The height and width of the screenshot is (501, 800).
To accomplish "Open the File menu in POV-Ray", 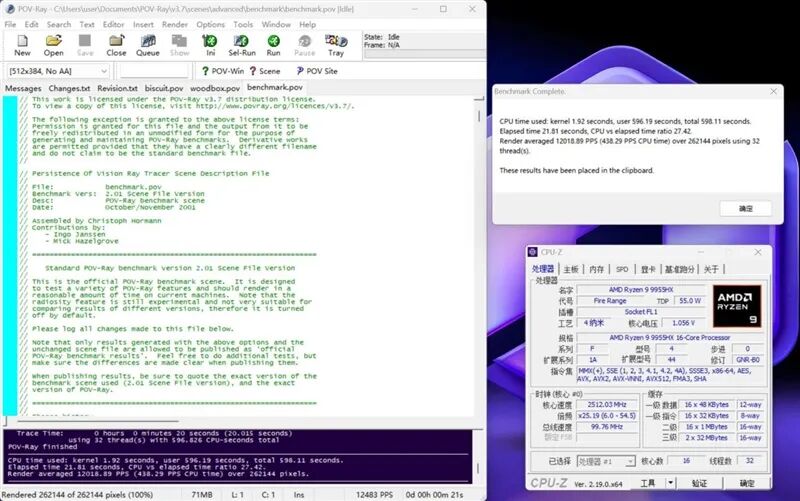I will [x=10, y=24].
